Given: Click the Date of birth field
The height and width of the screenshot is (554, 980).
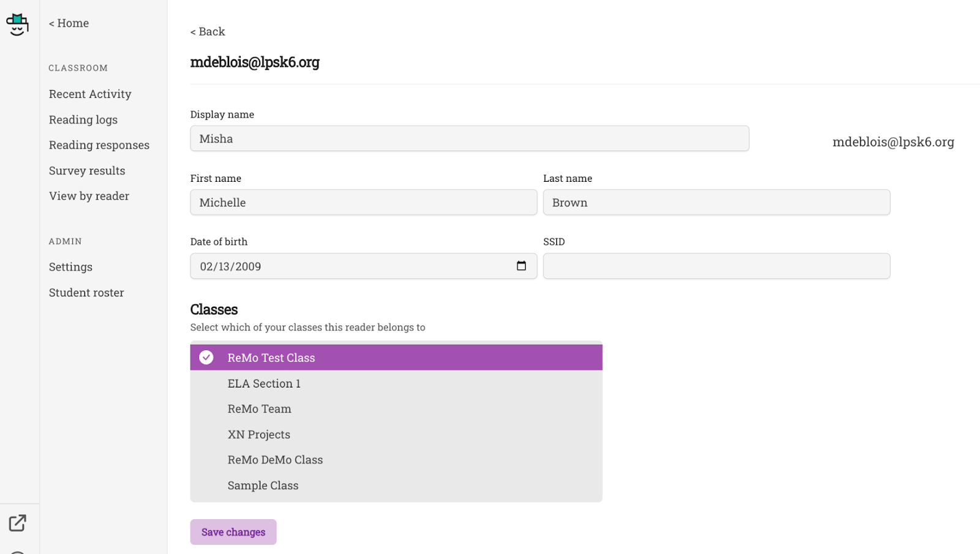Looking at the screenshot, I should coord(364,266).
